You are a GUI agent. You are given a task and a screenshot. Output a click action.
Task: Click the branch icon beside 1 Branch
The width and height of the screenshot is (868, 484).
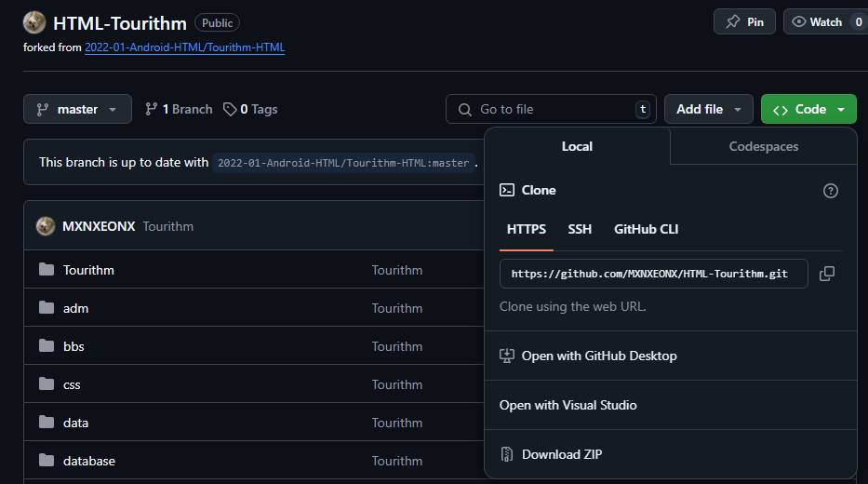pyautogui.click(x=151, y=109)
